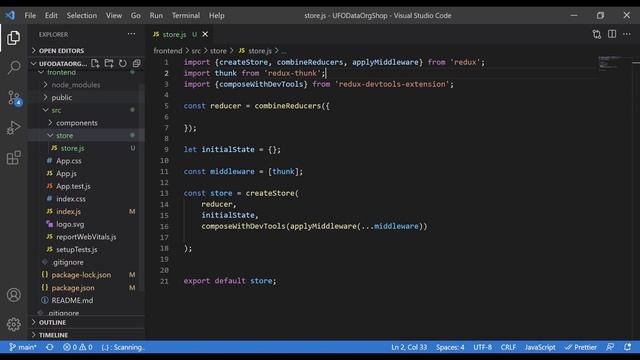Open errors and warnings problems indicator
The width and height of the screenshot is (640, 360).
(x=78, y=347)
